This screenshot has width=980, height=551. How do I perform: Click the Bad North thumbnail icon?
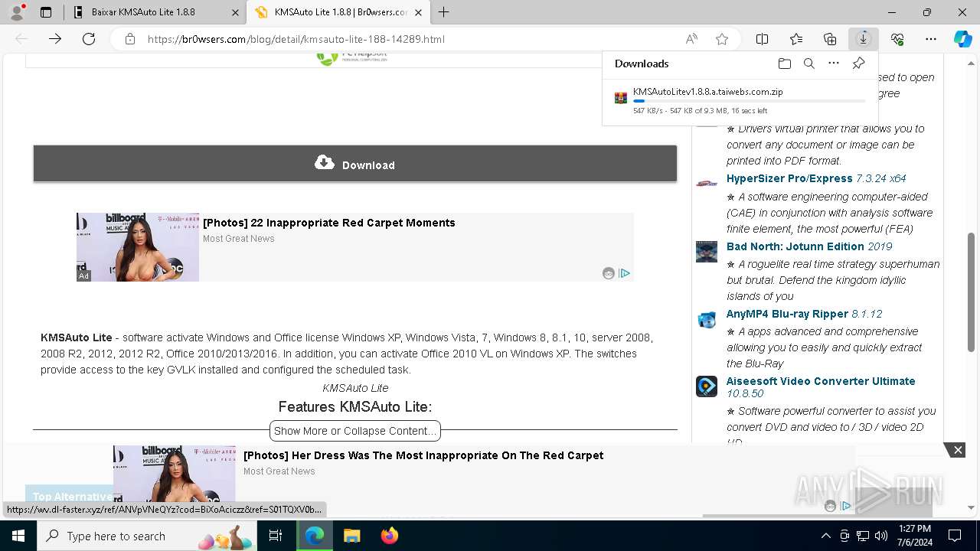707,252
